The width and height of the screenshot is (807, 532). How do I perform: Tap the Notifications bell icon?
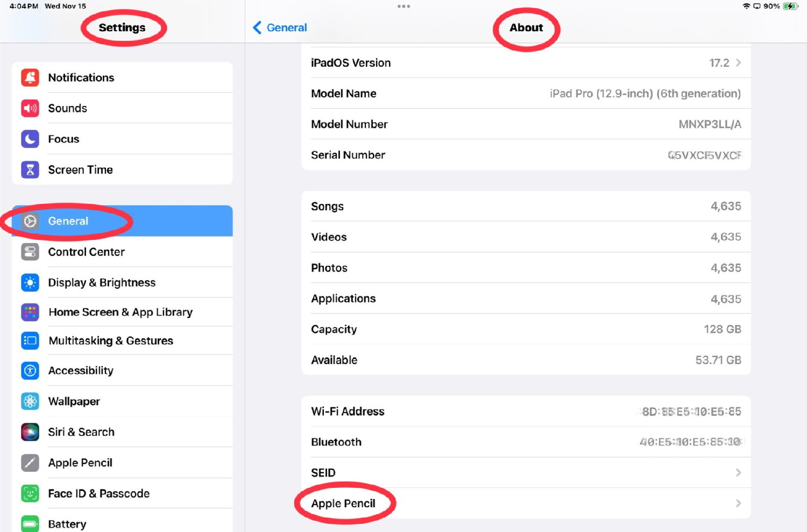click(30, 77)
